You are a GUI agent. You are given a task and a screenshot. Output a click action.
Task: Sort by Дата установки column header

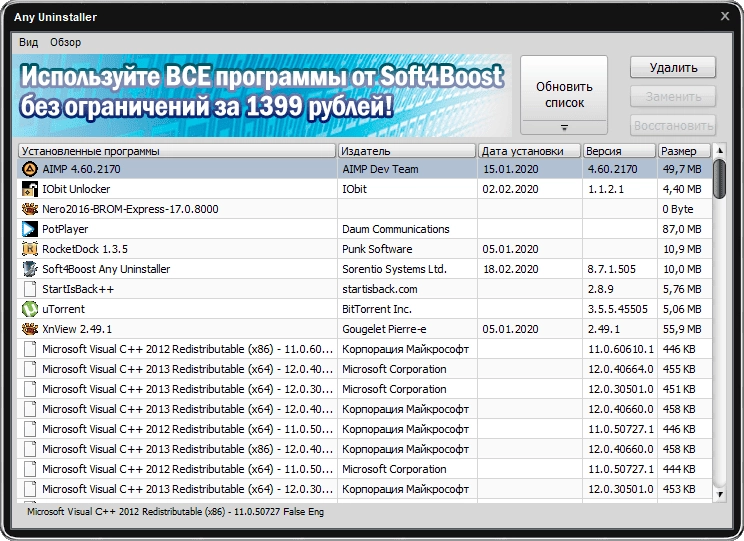[x=530, y=151]
